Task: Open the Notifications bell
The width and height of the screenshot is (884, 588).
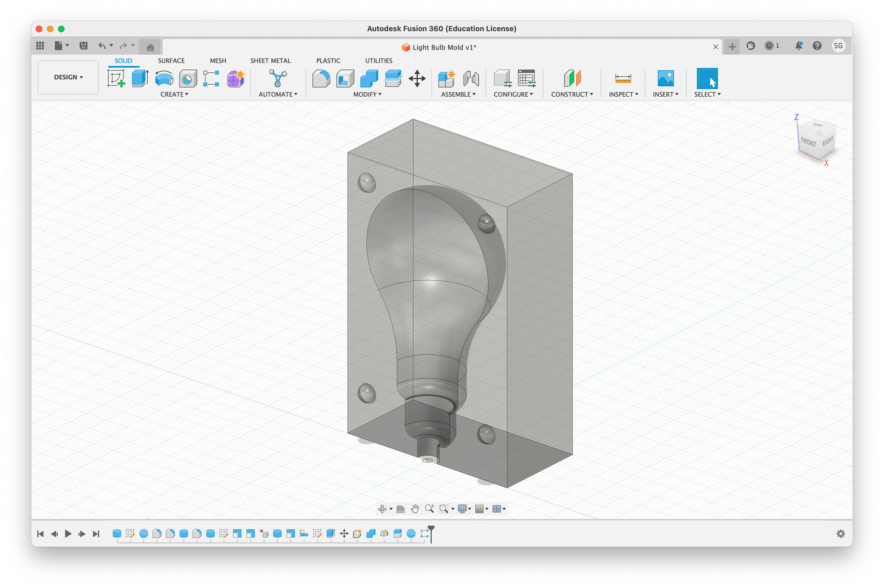Action: click(x=799, y=46)
